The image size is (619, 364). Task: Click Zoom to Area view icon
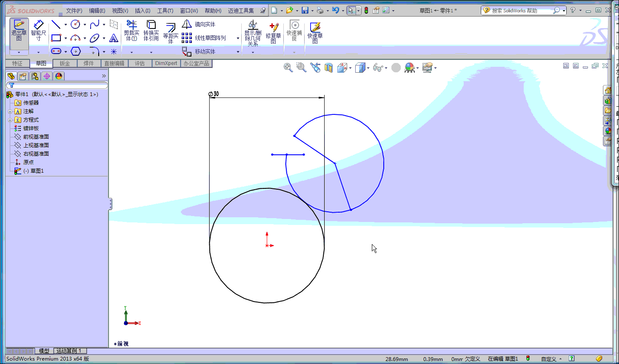click(x=301, y=68)
